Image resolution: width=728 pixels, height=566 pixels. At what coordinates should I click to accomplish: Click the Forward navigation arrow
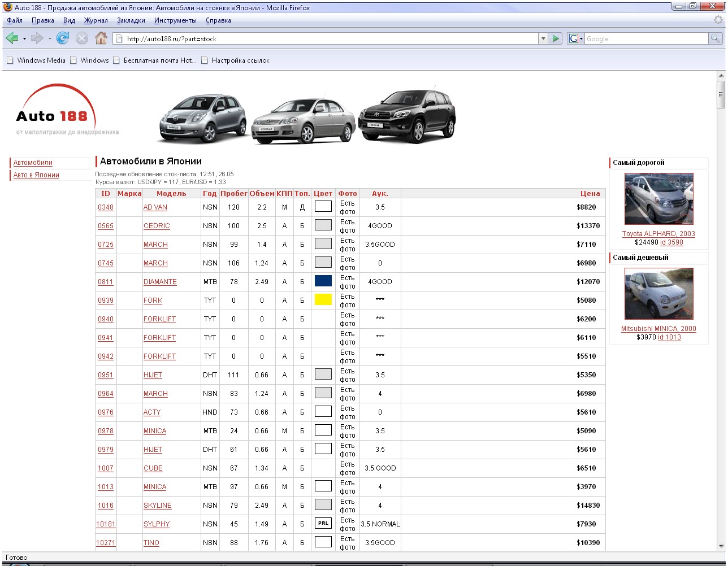click(37, 38)
